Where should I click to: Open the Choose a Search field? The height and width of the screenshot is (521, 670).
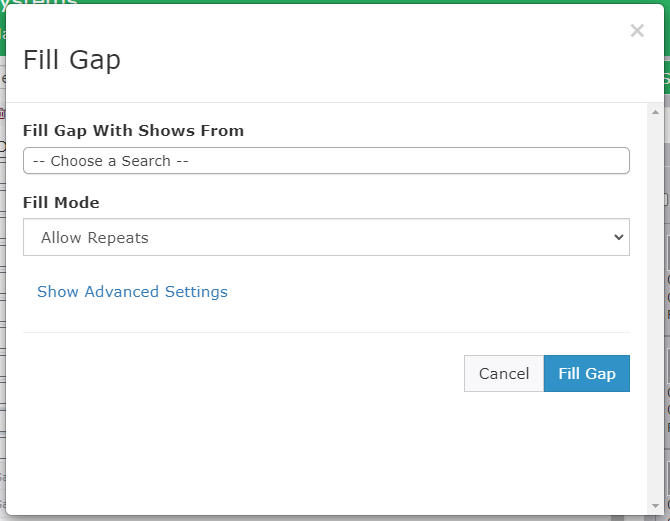tap(326, 161)
